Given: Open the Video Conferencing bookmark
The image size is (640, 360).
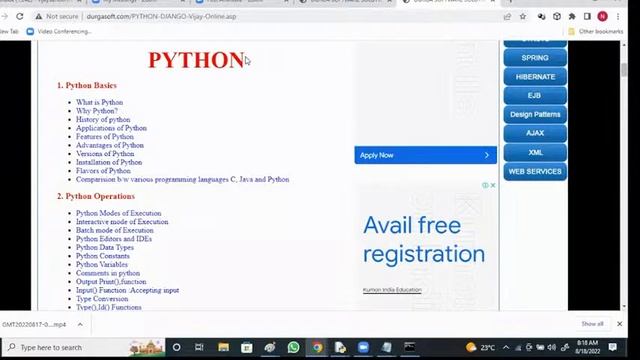Looking at the screenshot, I should point(59,31).
